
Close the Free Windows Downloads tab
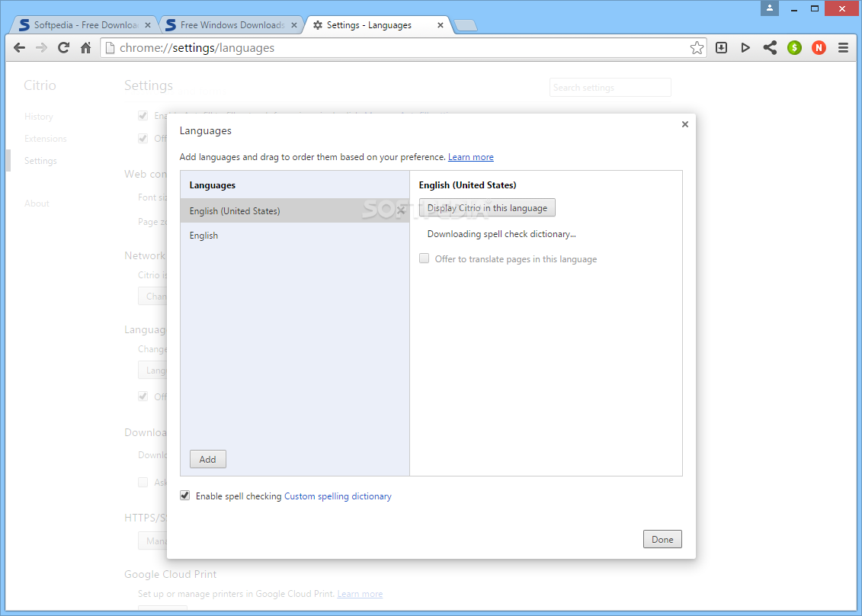[x=294, y=25]
